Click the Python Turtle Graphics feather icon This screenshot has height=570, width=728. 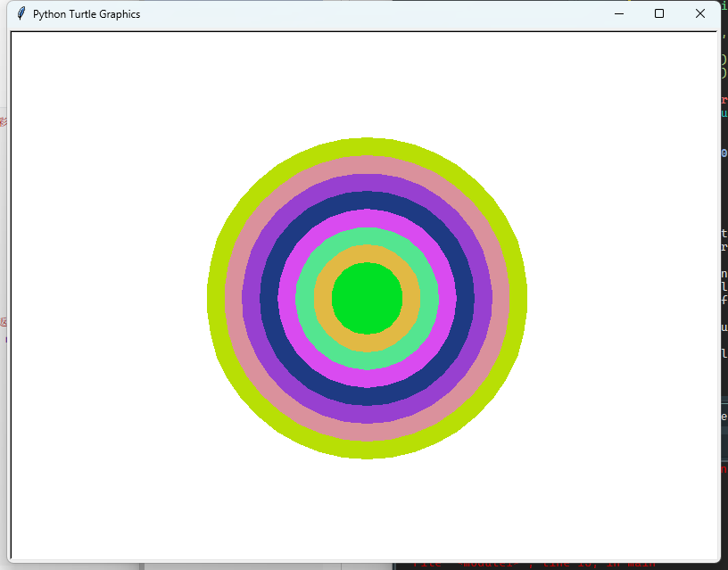pos(21,13)
